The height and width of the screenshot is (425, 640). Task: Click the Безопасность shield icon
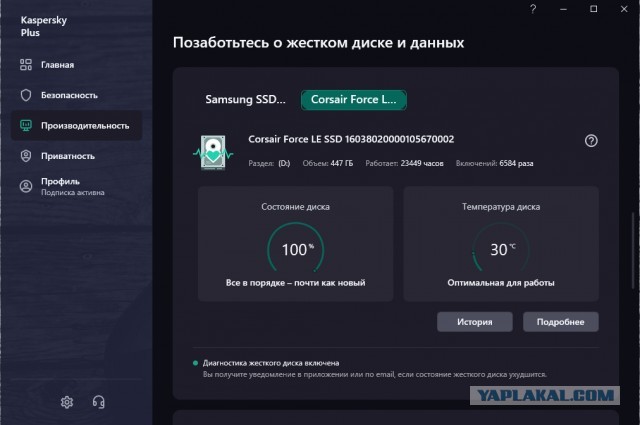click(26, 95)
